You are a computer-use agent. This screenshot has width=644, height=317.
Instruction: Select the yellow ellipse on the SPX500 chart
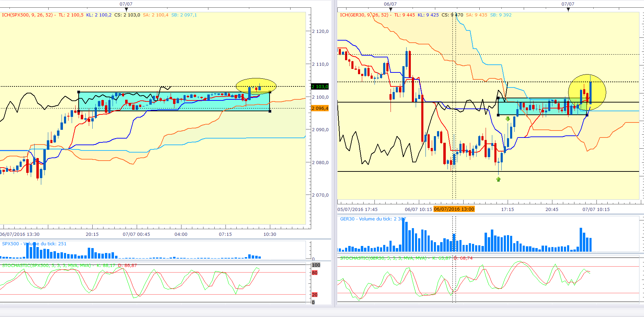click(256, 86)
